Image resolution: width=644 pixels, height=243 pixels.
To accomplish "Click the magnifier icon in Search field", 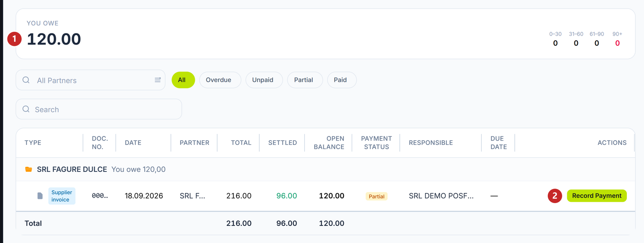I will 26,109.
